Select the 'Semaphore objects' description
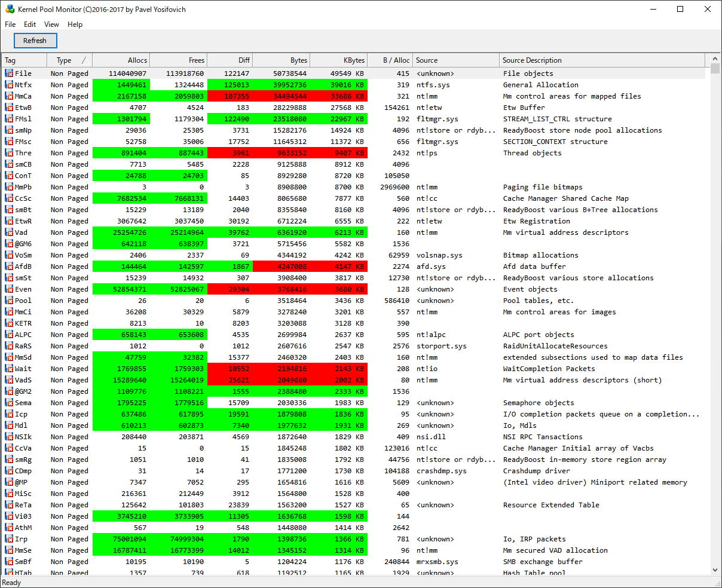722x588 pixels. tap(539, 403)
